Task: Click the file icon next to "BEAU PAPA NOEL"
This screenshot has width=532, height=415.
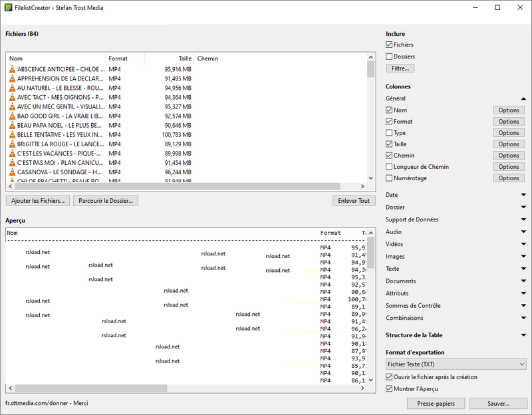Action: click(x=13, y=125)
